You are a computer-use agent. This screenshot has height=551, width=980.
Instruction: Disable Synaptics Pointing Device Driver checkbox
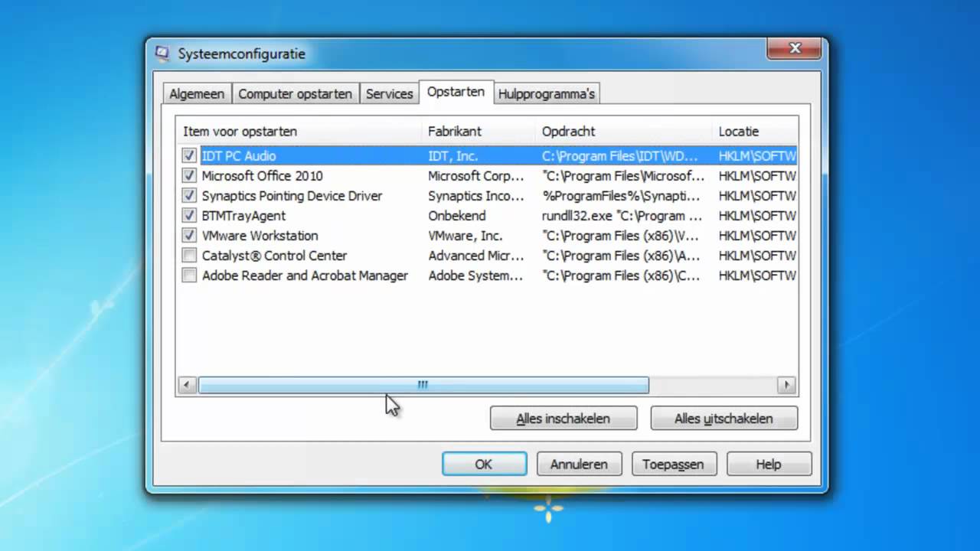click(189, 196)
